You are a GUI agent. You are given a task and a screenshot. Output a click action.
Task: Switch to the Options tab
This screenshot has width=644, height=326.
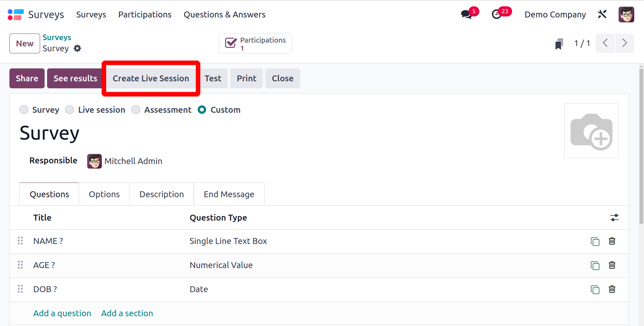[104, 194]
